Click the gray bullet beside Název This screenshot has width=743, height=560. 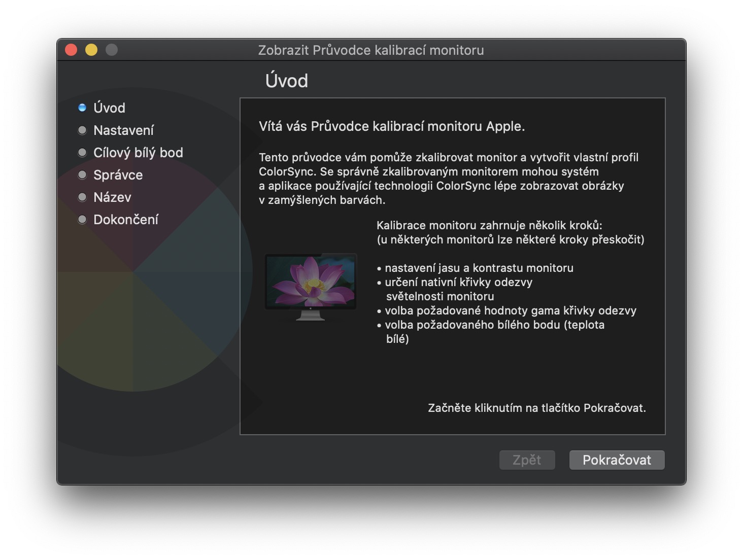click(x=82, y=197)
